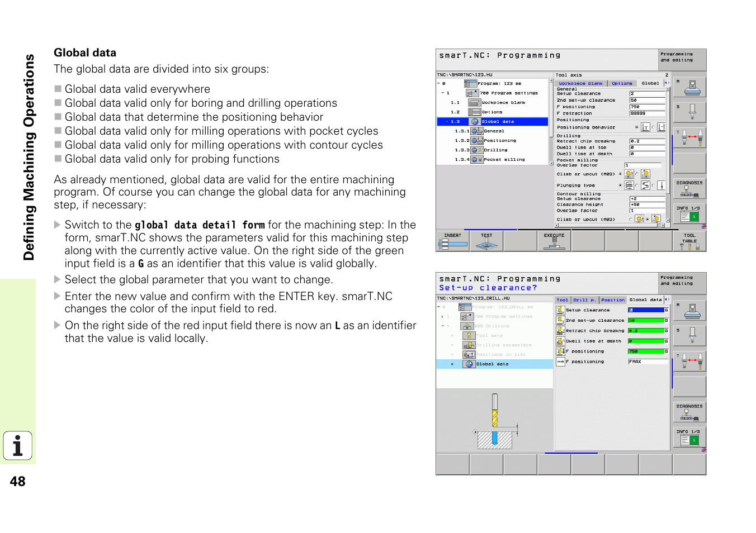The height and width of the screenshot is (533, 756).
Task: Open DIAGNOSIS in the upper screenshot
Action: (689, 189)
